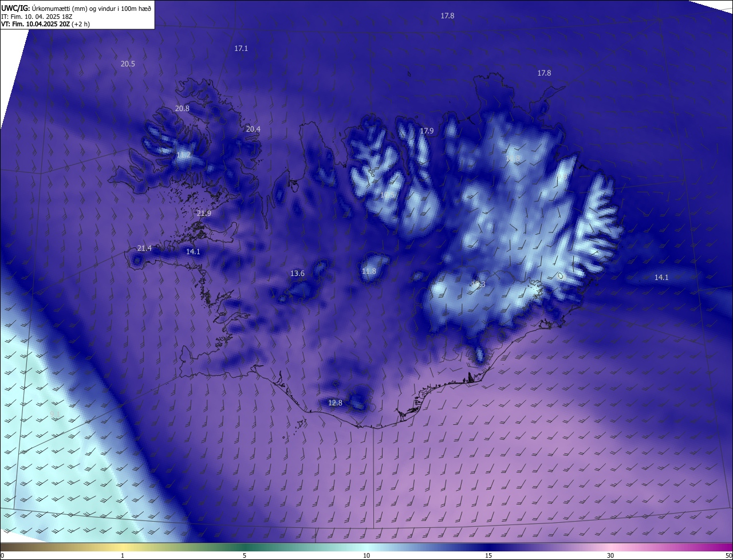This screenshot has height=560, width=733.
Task: Click the 12.8 value near the south coast
Action: [335, 403]
